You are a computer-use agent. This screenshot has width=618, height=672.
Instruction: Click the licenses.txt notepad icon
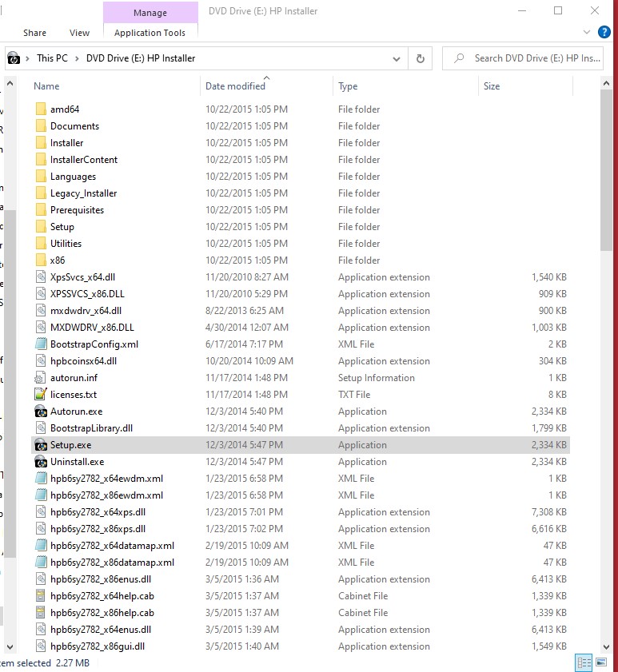(40, 394)
